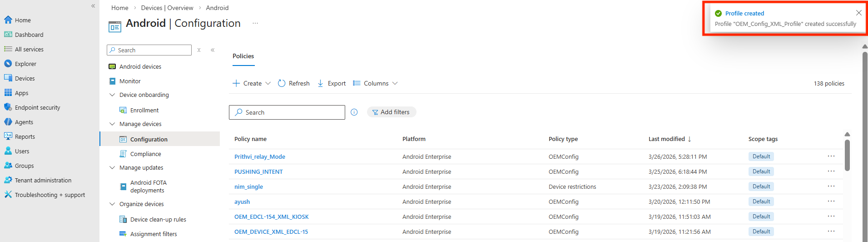
Task: Open Compliance in the Android menu
Action: tap(145, 154)
